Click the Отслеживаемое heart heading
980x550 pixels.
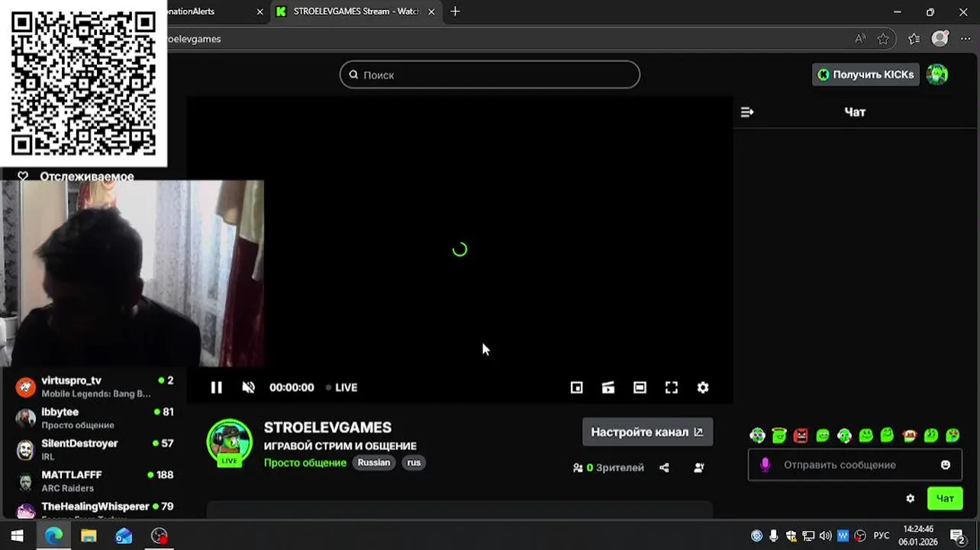coord(76,176)
